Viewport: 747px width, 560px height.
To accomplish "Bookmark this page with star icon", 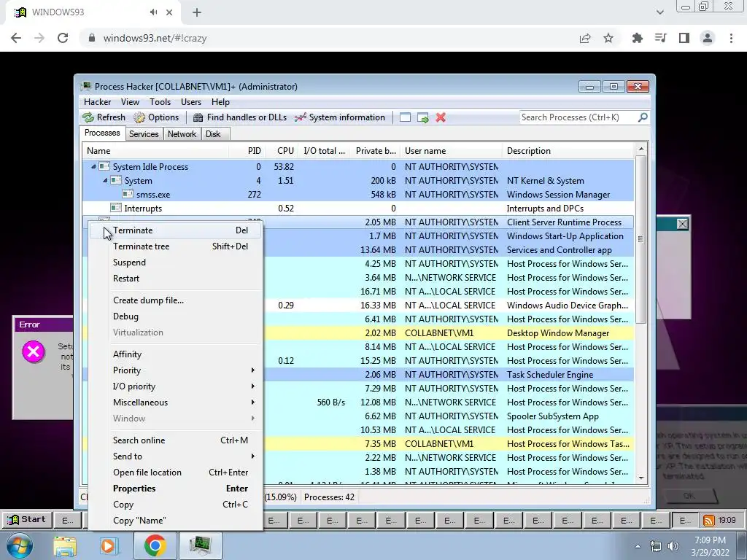I will (x=608, y=38).
